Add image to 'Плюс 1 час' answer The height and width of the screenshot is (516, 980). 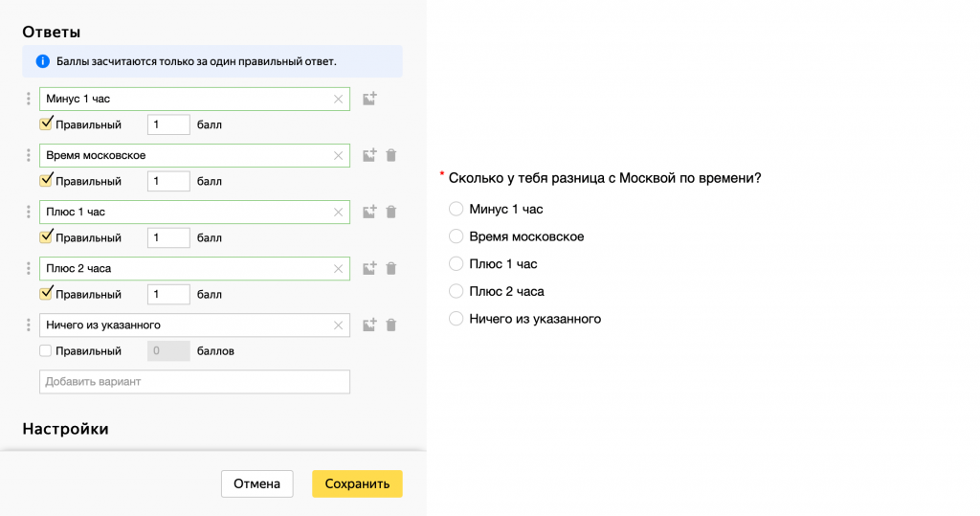369,212
